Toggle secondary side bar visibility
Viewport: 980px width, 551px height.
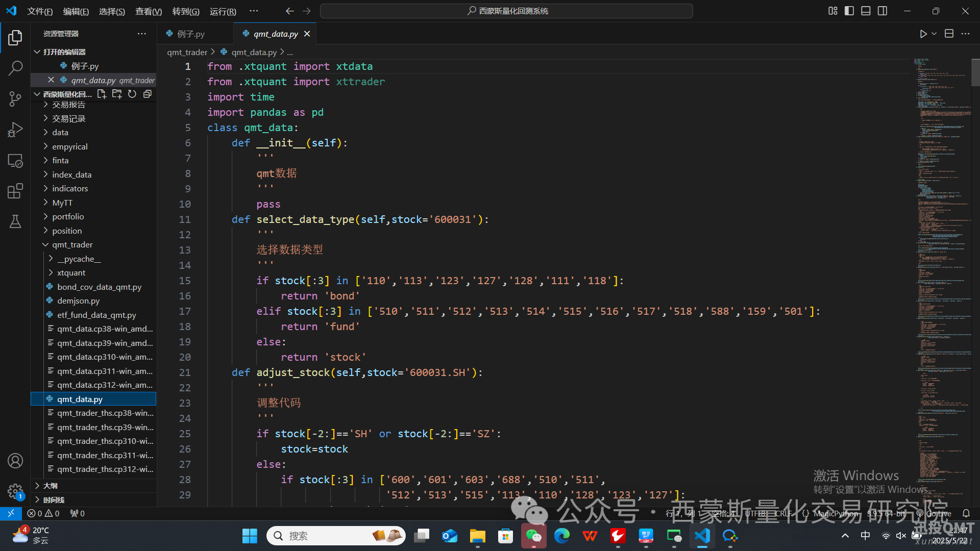point(883,11)
